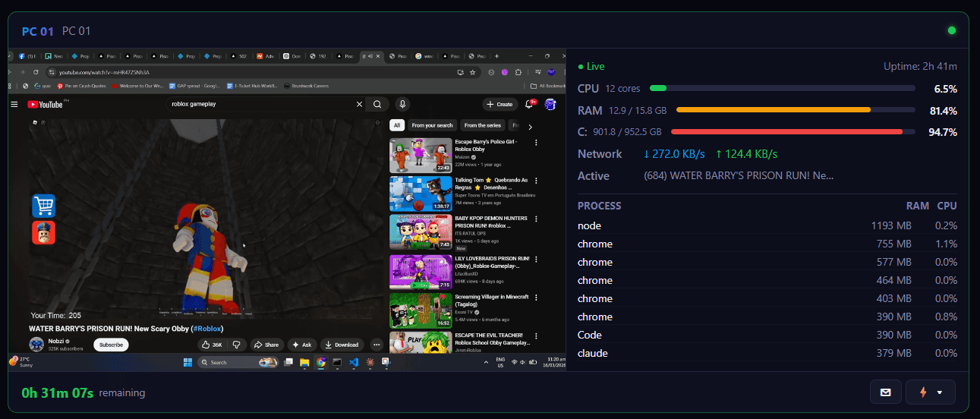Click the claude process row
This screenshot has height=419, width=980.
[x=767, y=353]
